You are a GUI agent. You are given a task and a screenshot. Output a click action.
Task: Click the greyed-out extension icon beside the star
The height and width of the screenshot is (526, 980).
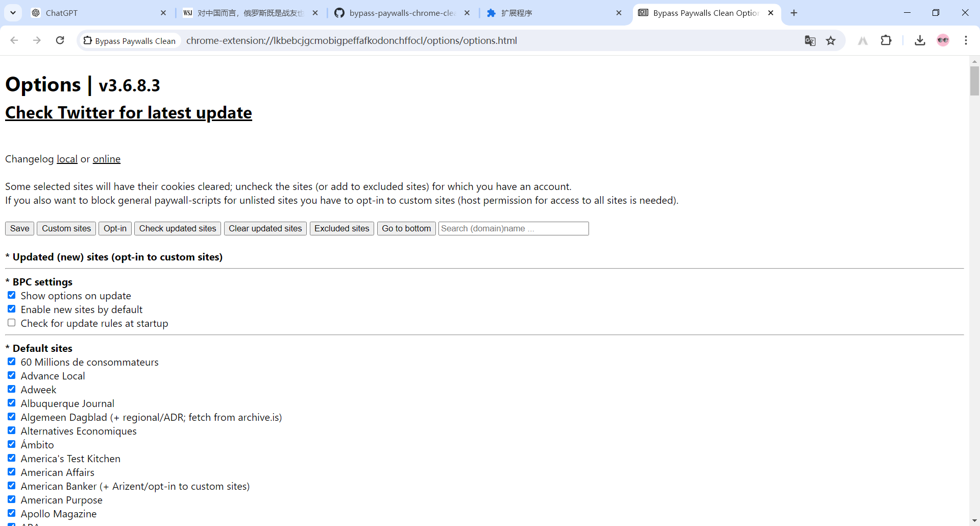[x=863, y=40]
